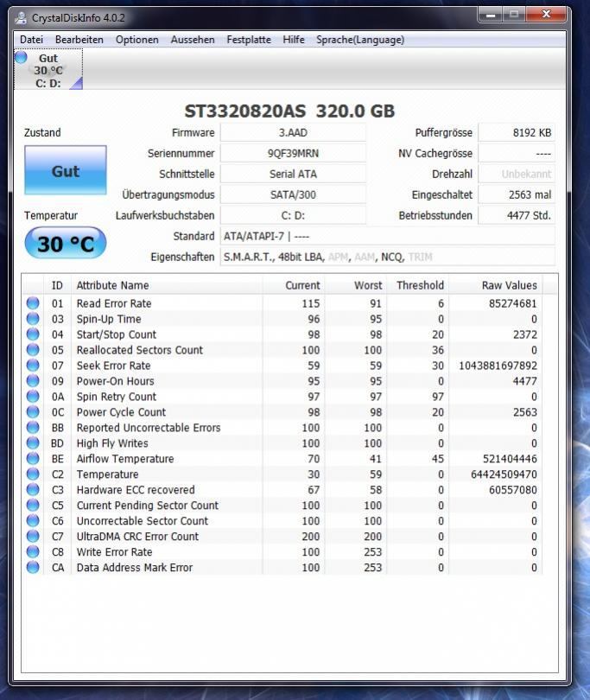The width and height of the screenshot is (590, 700).
Task: Click status orb for Power-On Hours
Action: pos(33,381)
